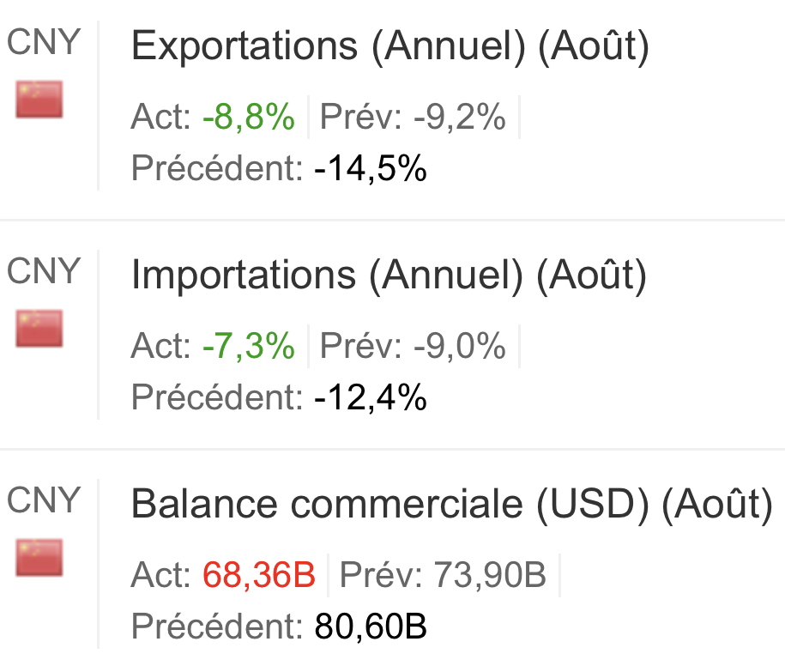Click China flag beside Importations event

(39, 329)
